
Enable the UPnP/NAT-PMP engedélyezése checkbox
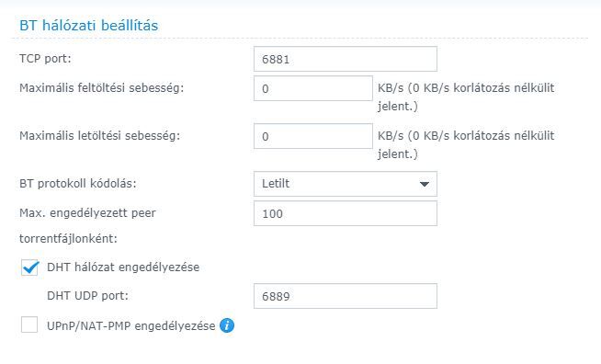coord(29,324)
